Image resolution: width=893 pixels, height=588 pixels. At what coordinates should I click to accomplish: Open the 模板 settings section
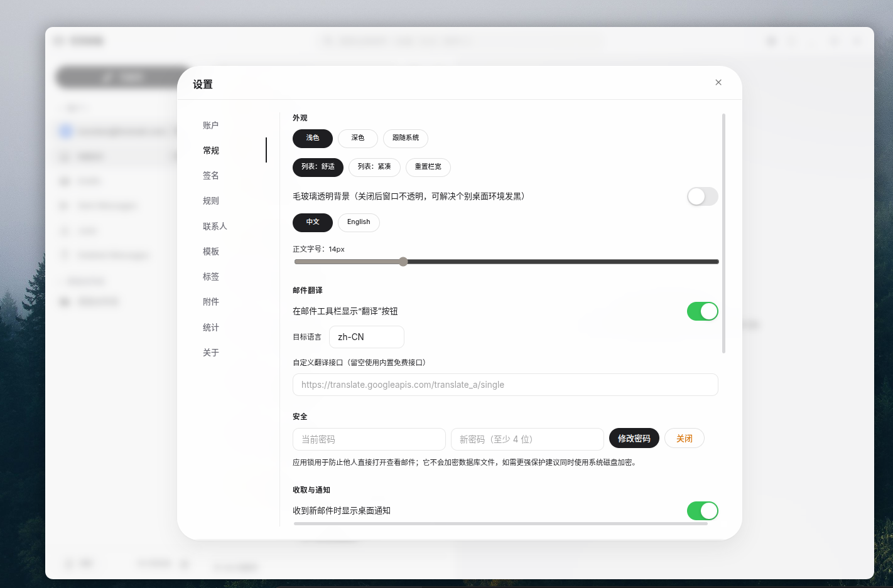point(211,252)
